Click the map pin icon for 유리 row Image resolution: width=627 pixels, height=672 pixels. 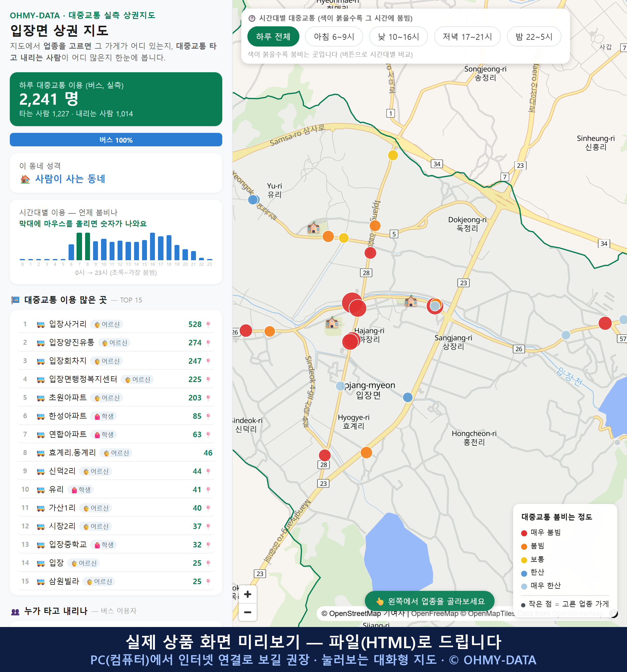click(208, 490)
